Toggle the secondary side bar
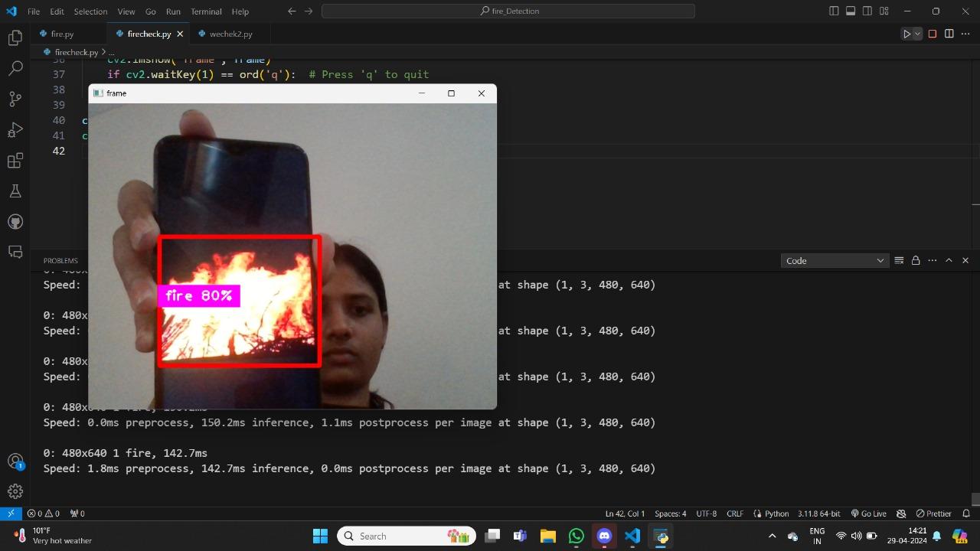 867,11
